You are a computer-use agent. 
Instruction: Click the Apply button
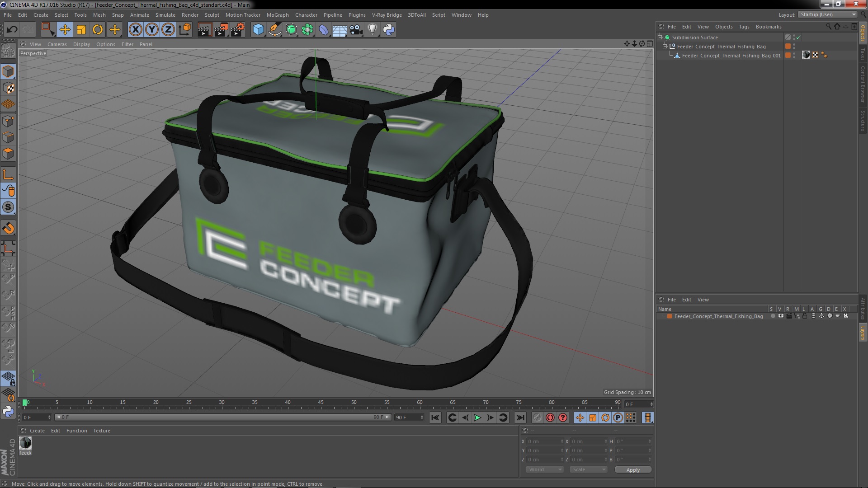click(x=633, y=470)
